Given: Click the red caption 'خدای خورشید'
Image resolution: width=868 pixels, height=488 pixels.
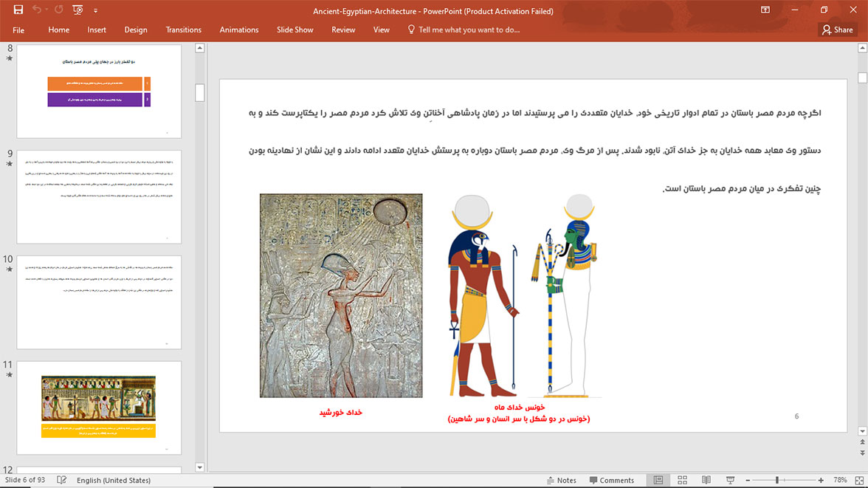Looking at the screenshot, I should click(340, 413).
